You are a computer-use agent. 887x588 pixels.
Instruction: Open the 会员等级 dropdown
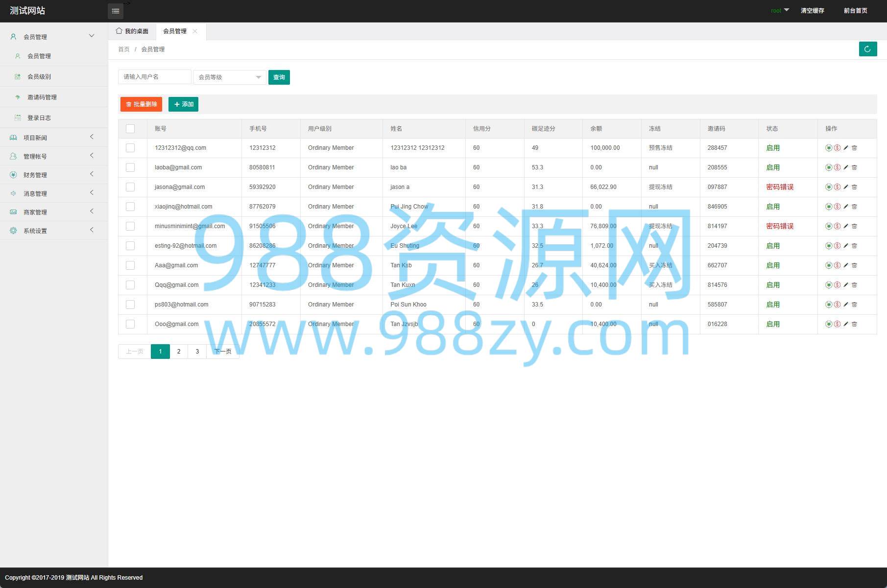click(229, 77)
